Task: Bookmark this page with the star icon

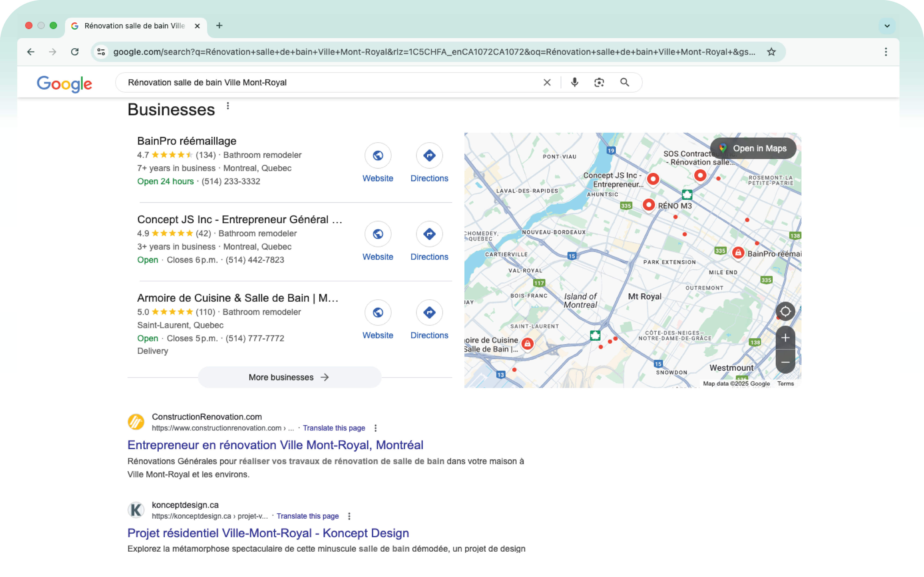Action: tap(771, 52)
